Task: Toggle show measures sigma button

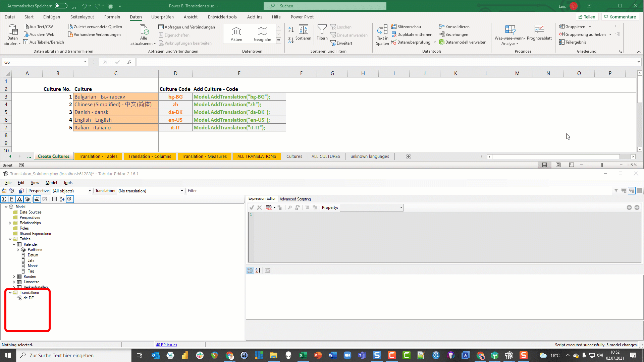Action: pyautogui.click(x=4, y=199)
